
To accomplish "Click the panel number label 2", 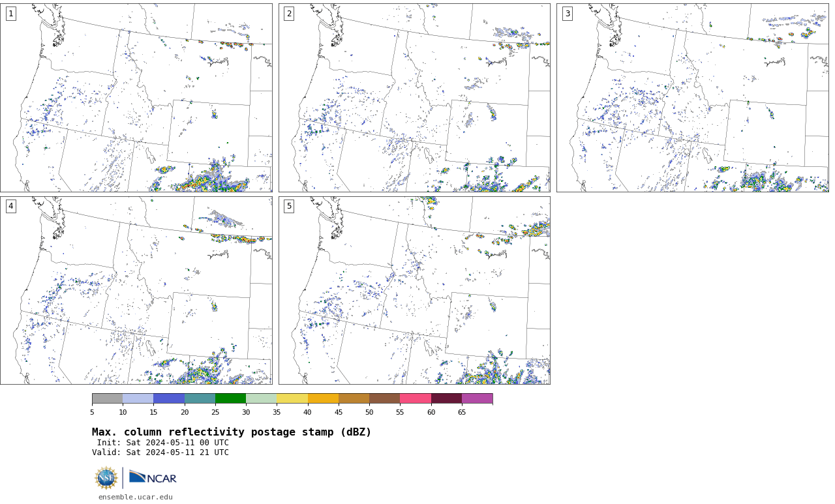I will click(289, 14).
